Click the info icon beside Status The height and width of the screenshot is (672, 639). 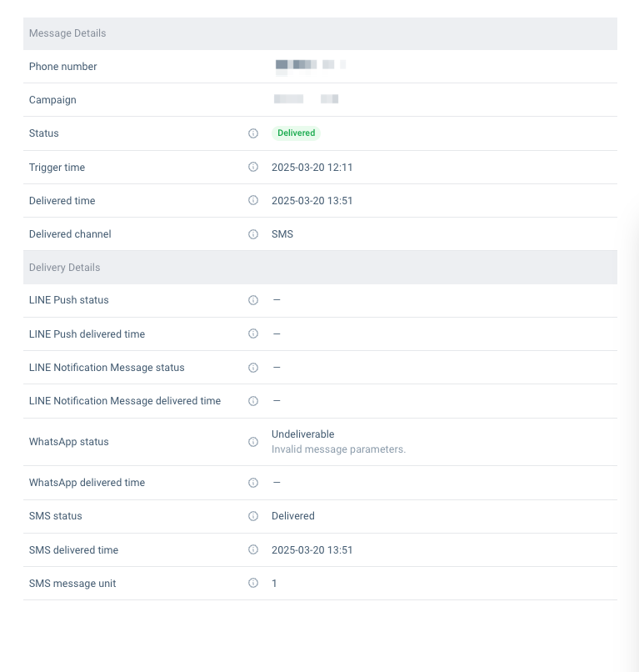click(253, 133)
